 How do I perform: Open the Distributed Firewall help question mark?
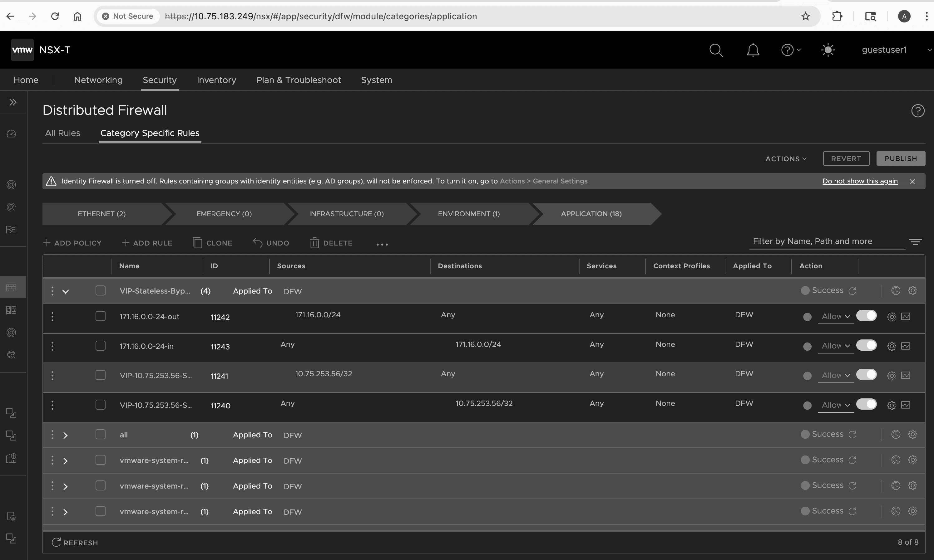click(x=917, y=110)
